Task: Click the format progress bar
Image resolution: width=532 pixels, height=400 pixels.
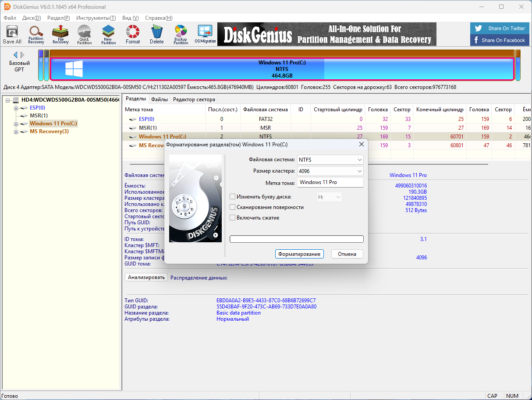Action: pyautogui.click(x=297, y=239)
